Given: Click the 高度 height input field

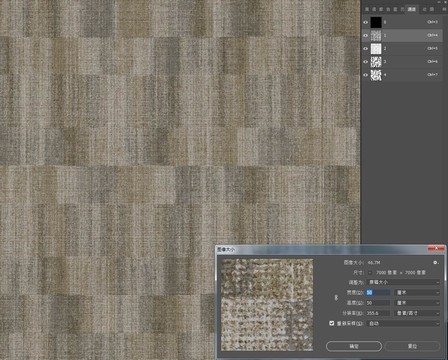Looking at the screenshot, I should tap(378, 303).
